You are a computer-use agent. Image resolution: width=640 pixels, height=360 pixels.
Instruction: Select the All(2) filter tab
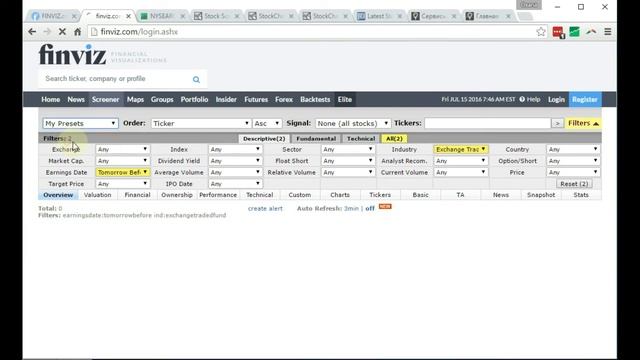point(394,139)
